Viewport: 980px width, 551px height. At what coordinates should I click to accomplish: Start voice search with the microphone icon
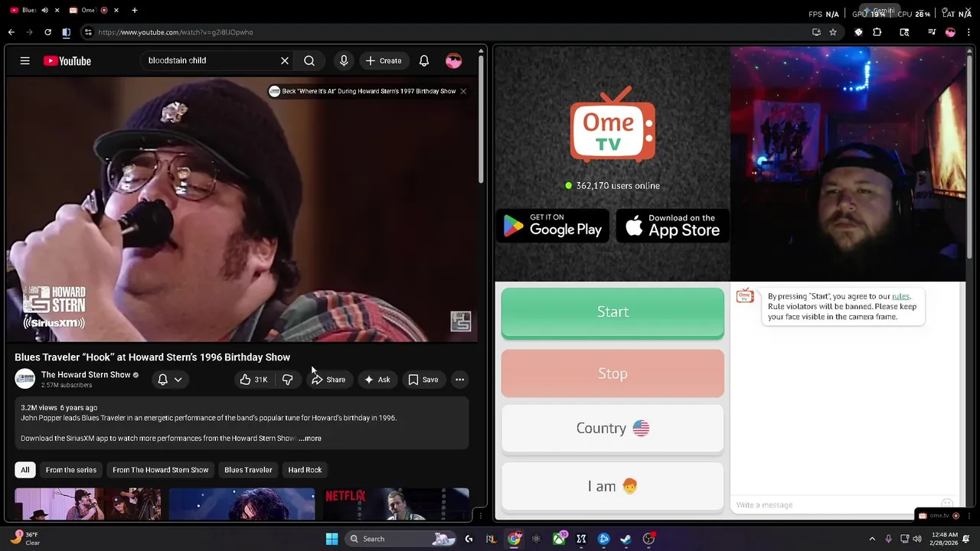[x=344, y=60]
